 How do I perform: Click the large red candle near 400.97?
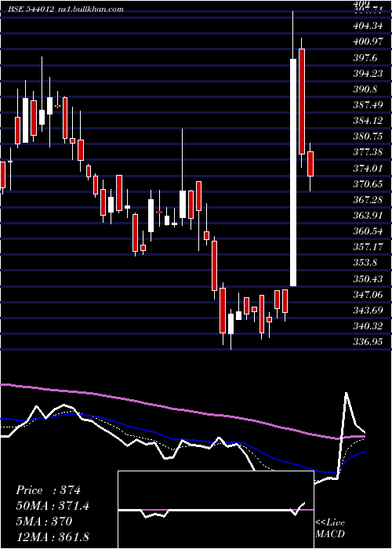[x=302, y=101]
